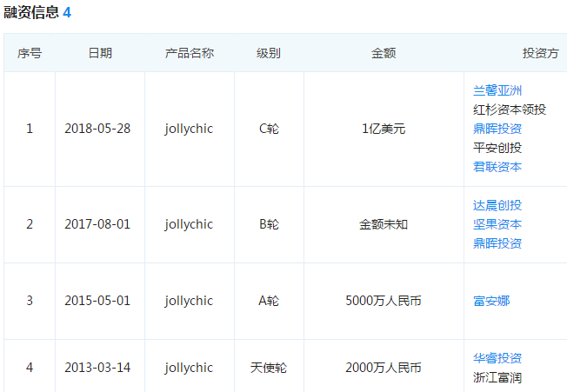Screen dimensions: 567x392
Task: Select the 2000万人民币 amount cell
Action: (x=384, y=368)
